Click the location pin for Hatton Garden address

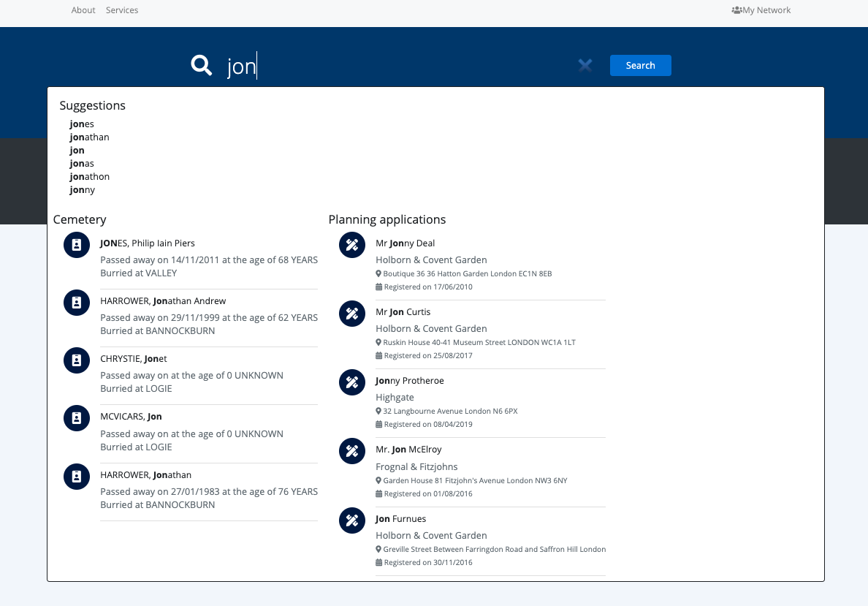[x=378, y=273]
